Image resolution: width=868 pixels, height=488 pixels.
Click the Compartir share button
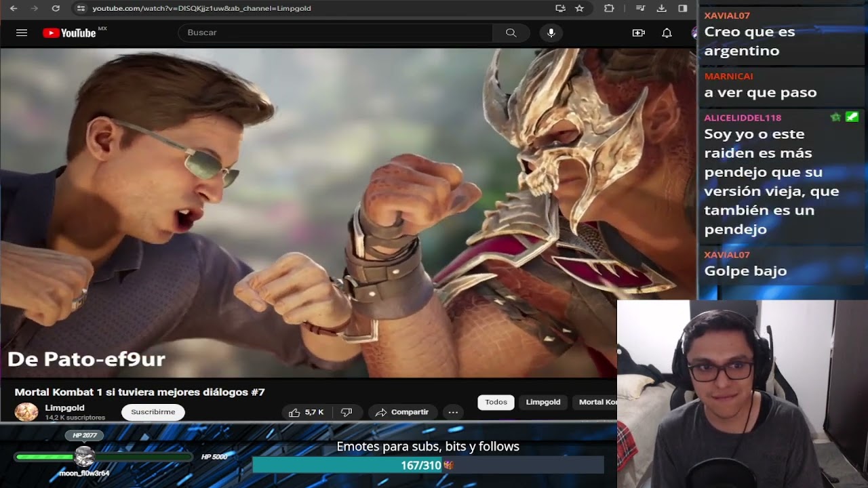point(402,412)
